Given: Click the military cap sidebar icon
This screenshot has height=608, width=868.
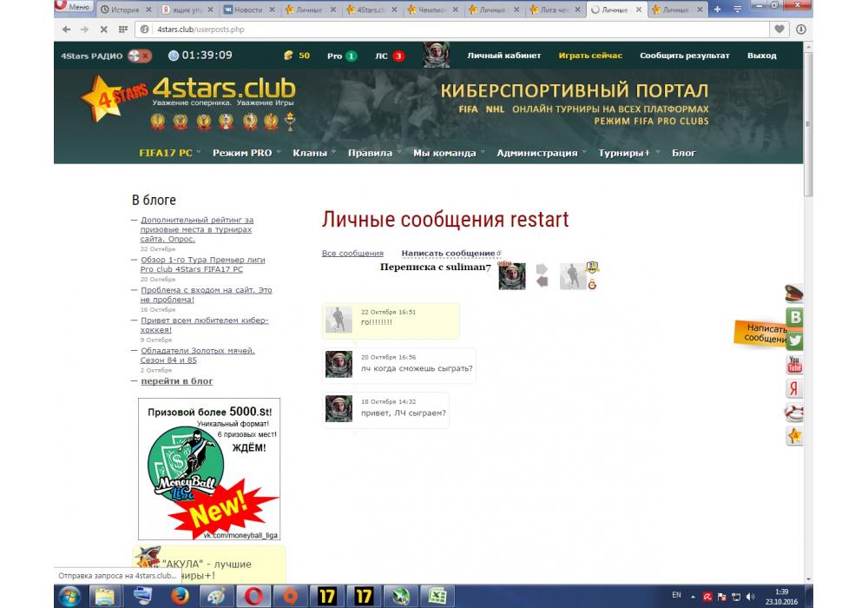Looking at the screenshot, I should coord(793,294).
